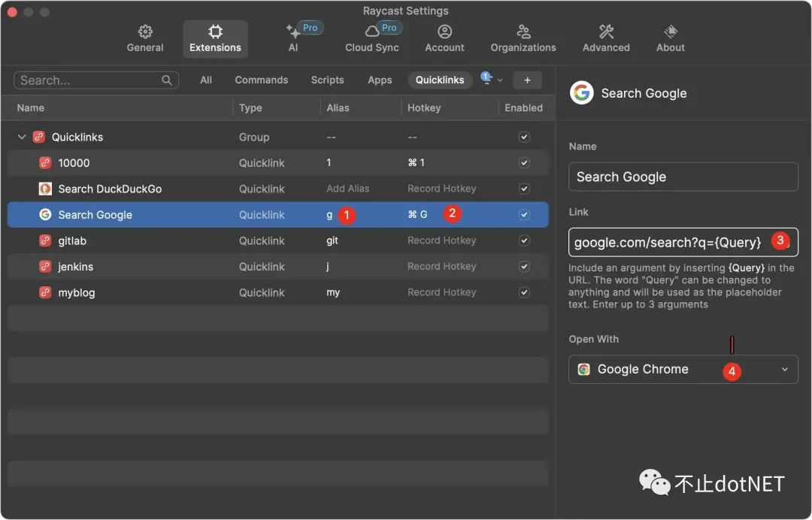Sort by the Name column header

[31, 108]
